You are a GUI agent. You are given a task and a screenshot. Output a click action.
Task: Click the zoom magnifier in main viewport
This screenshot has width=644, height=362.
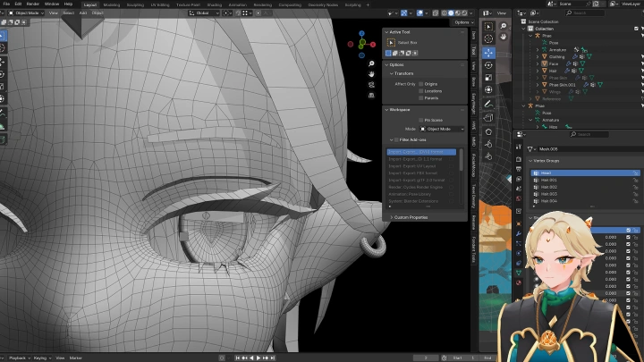click(x=371, y=63)
